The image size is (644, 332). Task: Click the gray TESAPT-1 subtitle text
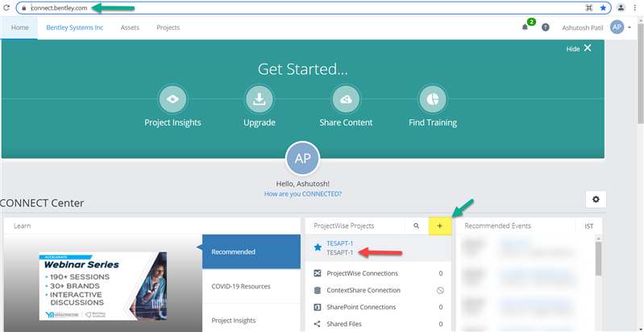click(x=339, y=253)
